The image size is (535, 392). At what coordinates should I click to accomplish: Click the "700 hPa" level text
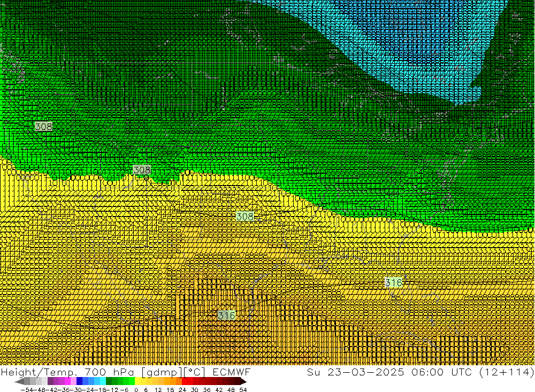[109, 372]
